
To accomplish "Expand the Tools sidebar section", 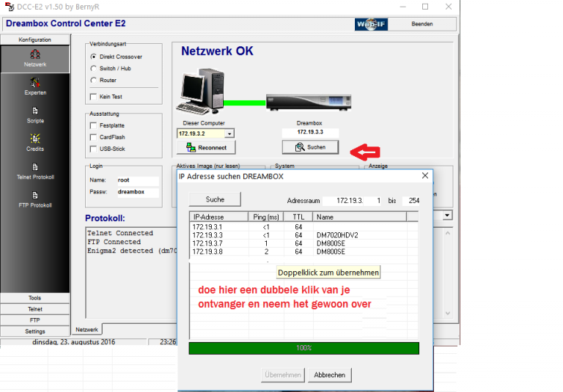I will [x=34, y=298].
